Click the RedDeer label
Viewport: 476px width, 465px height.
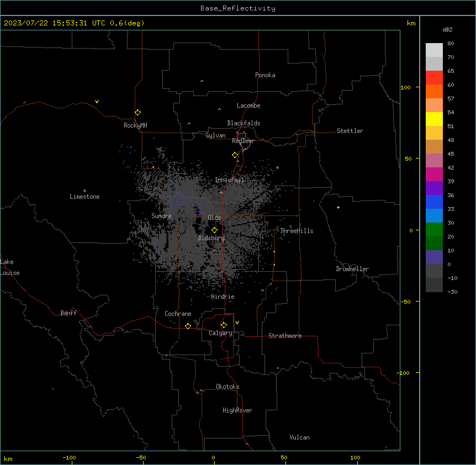click(244, 141)
